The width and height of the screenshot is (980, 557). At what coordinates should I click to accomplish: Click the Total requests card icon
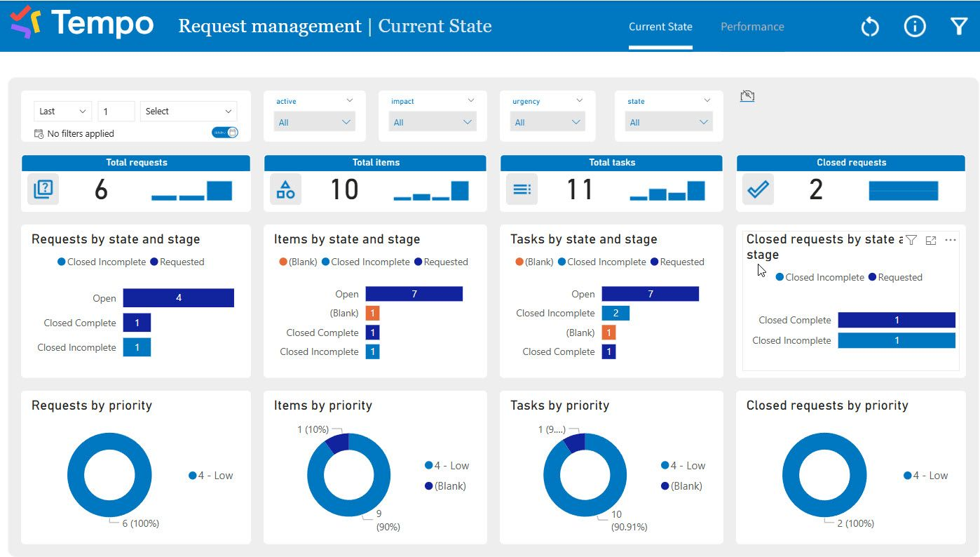click(x=43, y=189)
